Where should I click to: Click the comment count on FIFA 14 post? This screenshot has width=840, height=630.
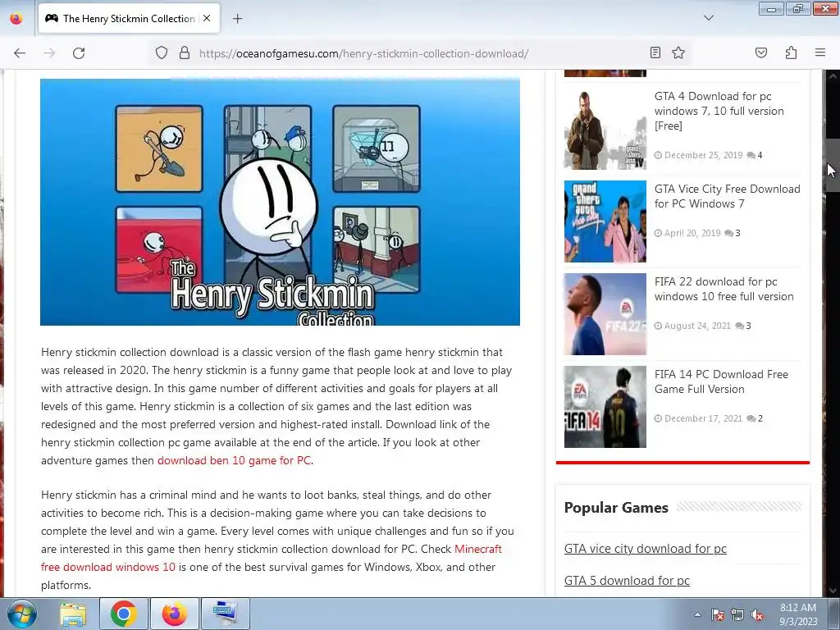coord(755,418)
